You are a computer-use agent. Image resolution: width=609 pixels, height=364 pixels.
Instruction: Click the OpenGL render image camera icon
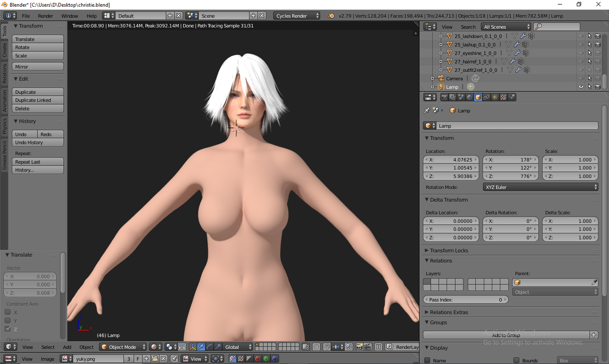359,347
